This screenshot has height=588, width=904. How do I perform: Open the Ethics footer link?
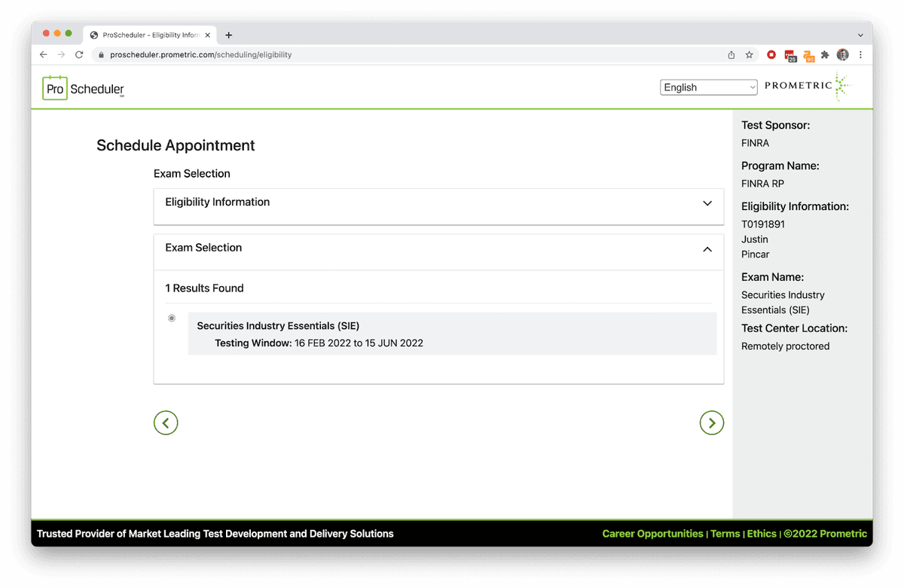762,534
